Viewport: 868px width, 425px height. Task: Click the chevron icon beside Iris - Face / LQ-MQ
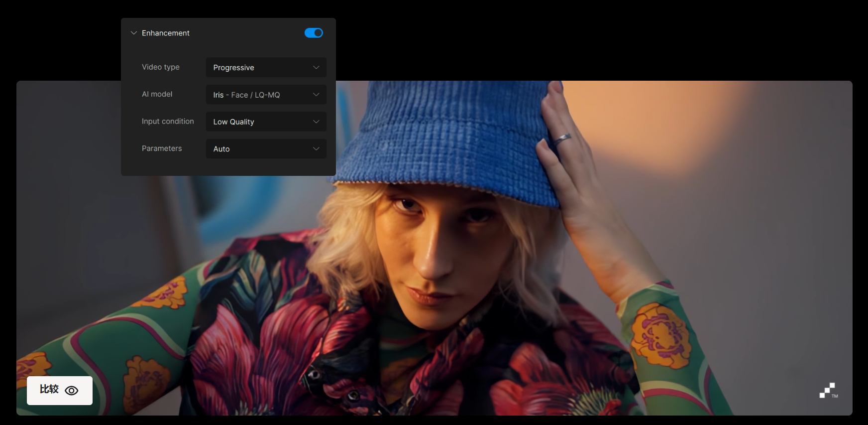coord(316,95)
